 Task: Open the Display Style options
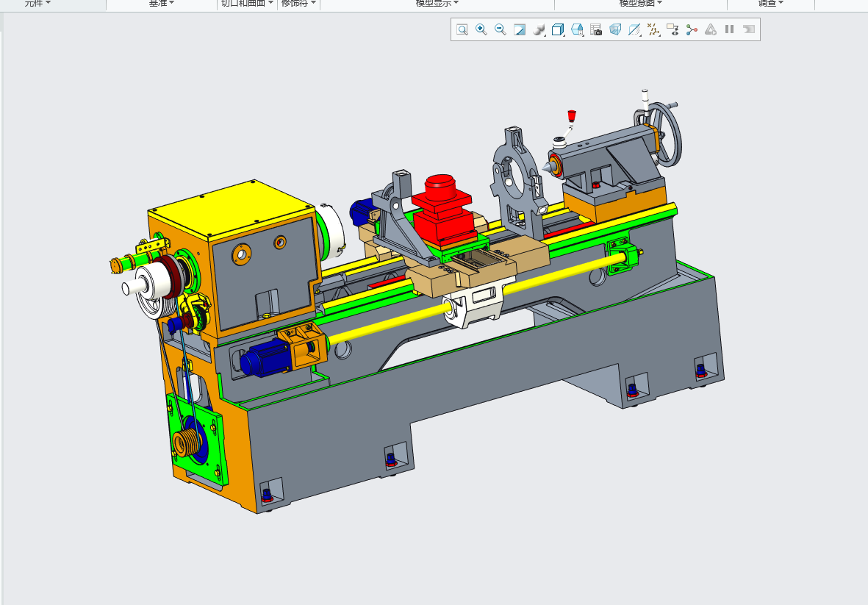(x=539, y=30)
